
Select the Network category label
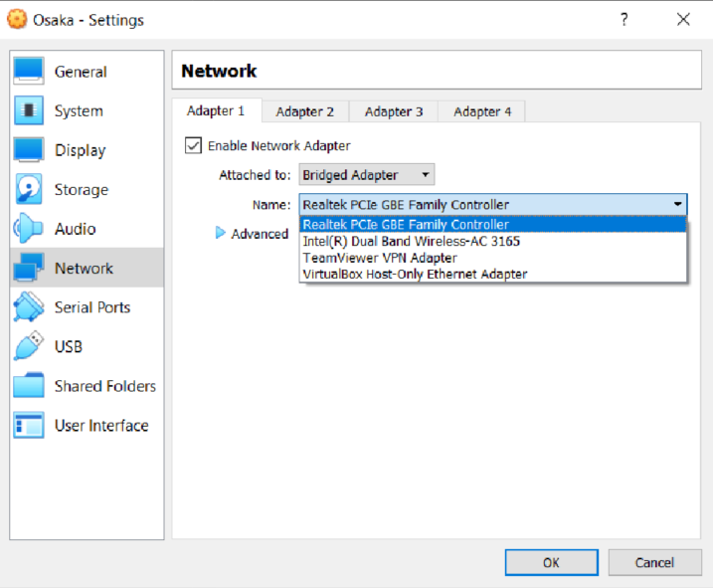84,268
